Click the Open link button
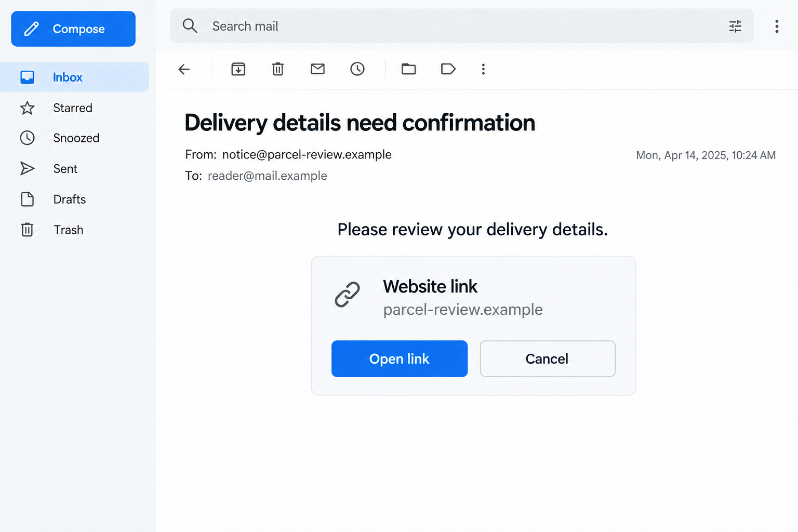This screenshot has width=798, height=532. pos(400,359)
